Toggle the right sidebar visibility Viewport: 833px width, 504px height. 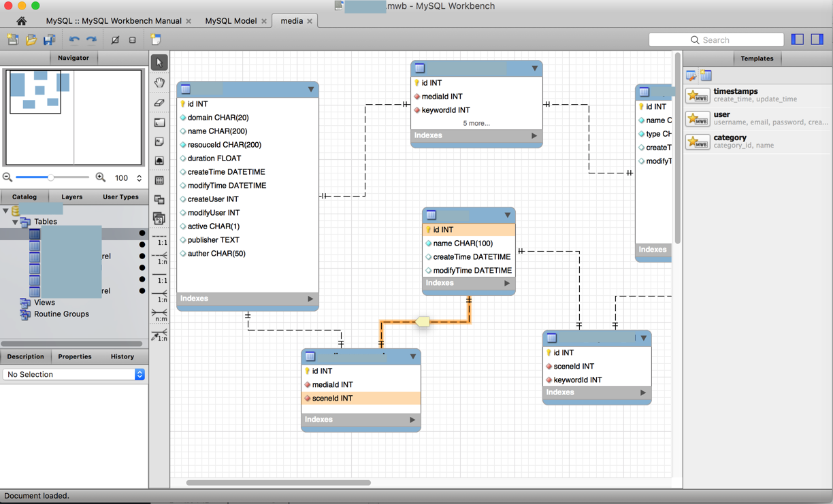pyautogui.click(x=817, y=39)
